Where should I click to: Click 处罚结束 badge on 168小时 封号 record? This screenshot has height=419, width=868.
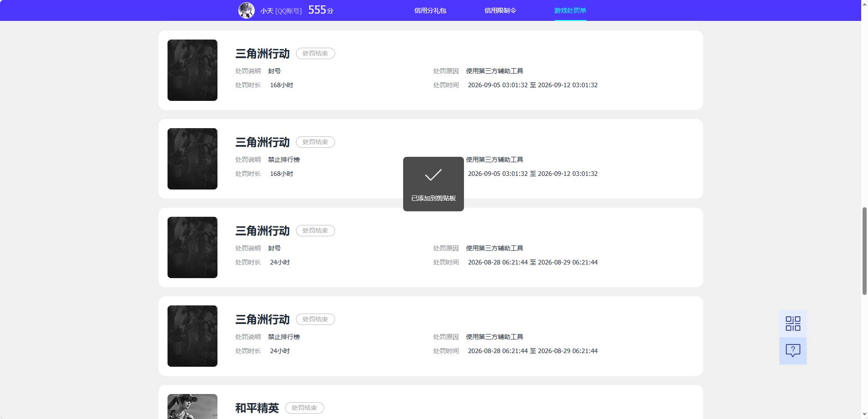316,54
